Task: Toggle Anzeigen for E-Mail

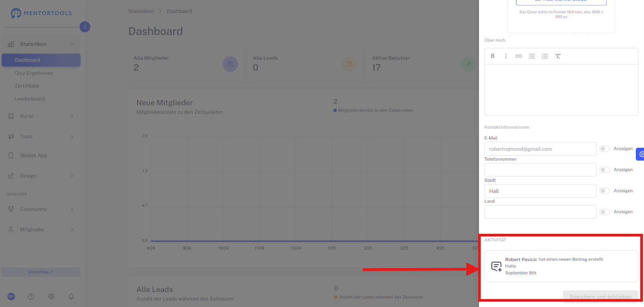Action: pos(605,149)
